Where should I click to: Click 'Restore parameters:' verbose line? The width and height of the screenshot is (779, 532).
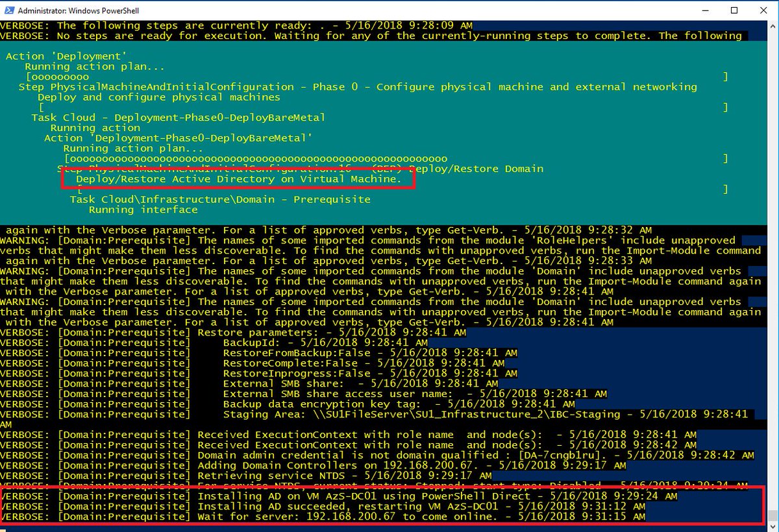pos(233,332)
